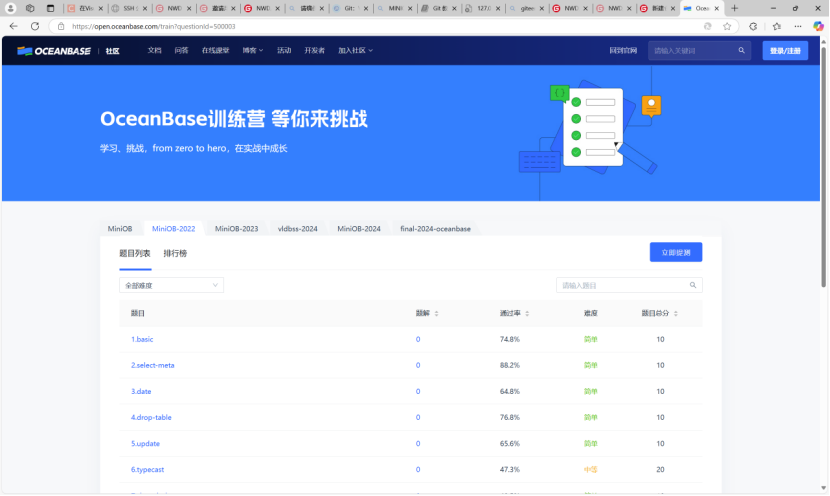
Task: Select the MiniOB tab
Action: click(x=120, y=229)
